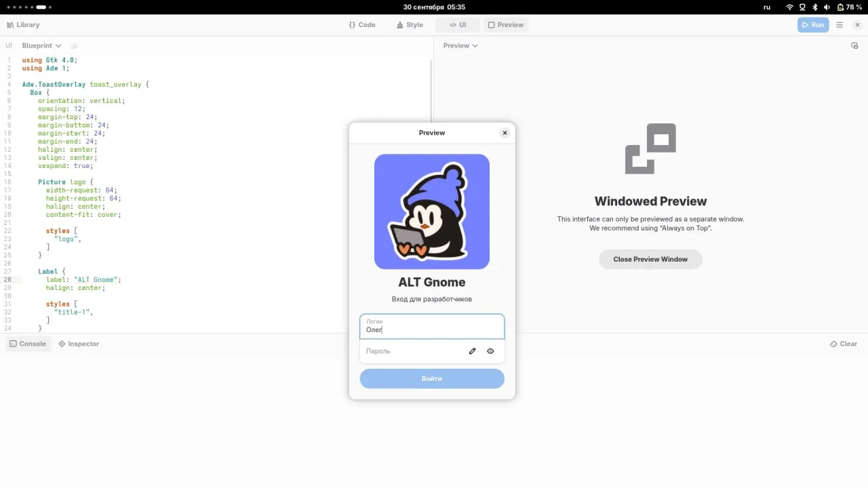This screenshot has width=868, height=488.
Task: Click the penguin logo picture
Action: click(432, 211)
